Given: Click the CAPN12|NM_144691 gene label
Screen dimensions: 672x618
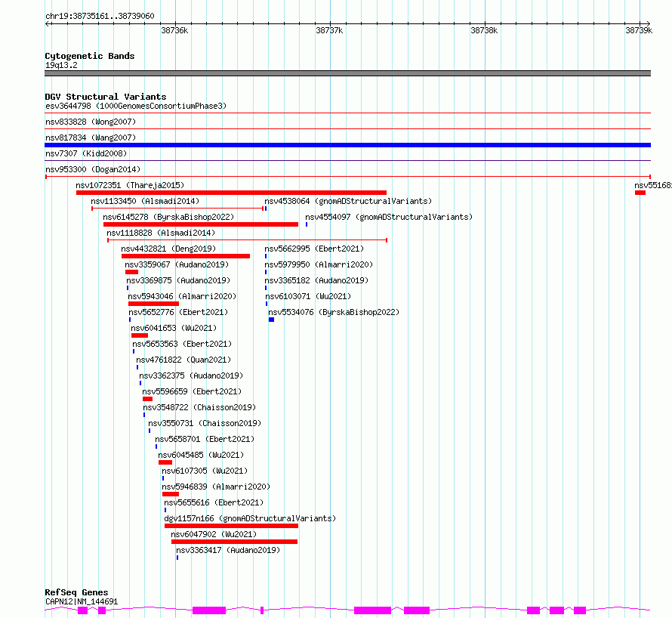Looking at the screenshot, I should 82,601.
